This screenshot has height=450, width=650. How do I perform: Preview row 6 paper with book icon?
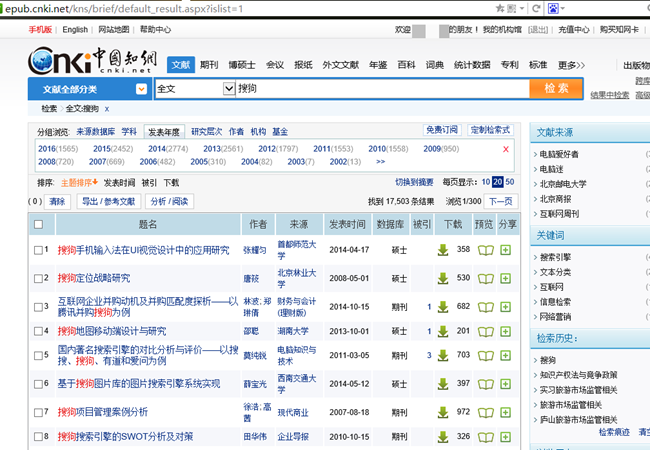(x=485, y=384)
